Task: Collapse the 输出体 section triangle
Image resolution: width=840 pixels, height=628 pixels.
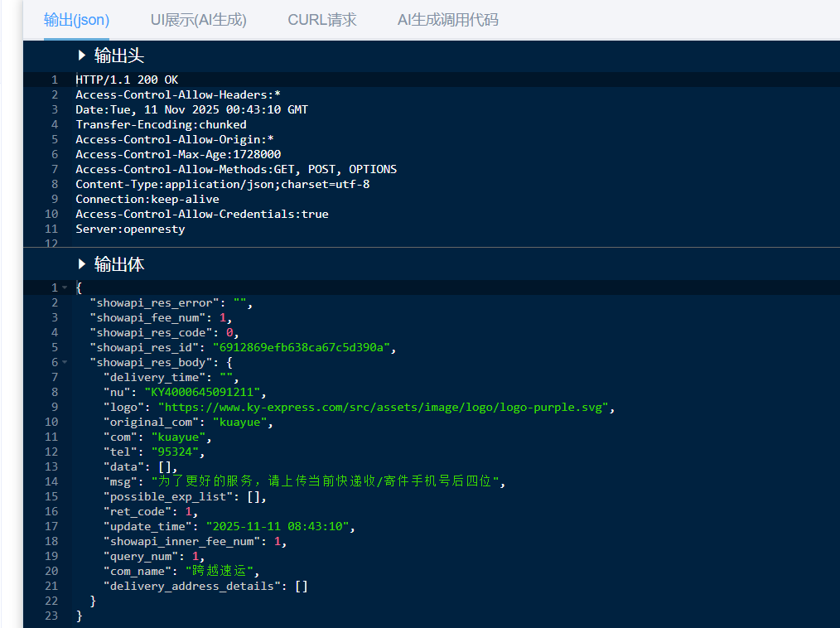Action: click(x=81, y=263)
